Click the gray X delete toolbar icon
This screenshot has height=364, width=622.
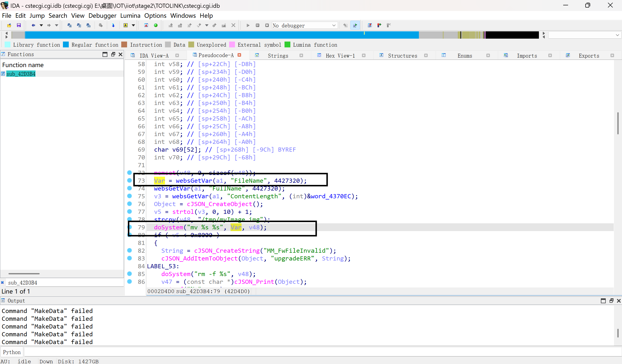coord(233,25)
